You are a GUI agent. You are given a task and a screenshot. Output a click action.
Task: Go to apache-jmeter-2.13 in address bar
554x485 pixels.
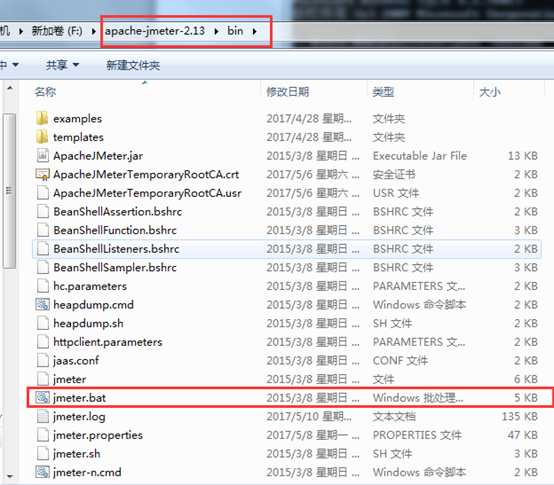click(155, 31)
